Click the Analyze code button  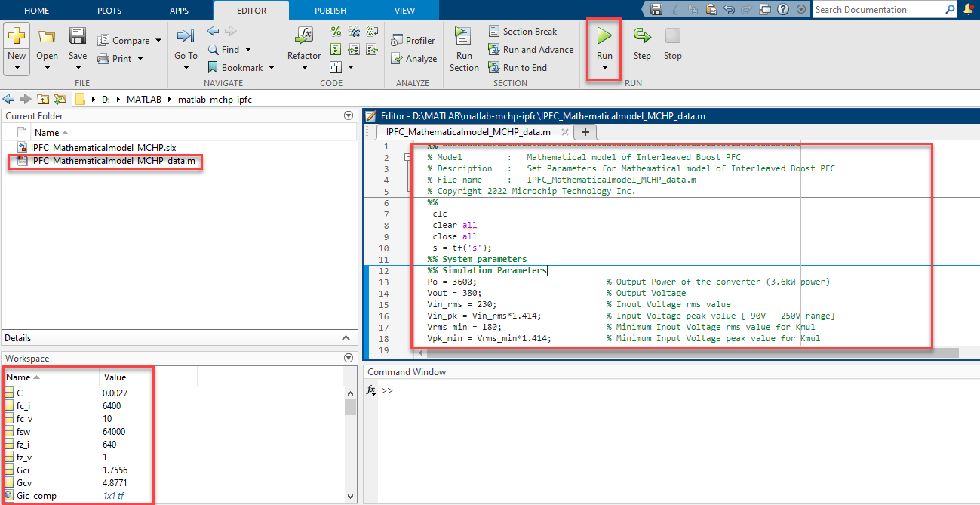413,59
